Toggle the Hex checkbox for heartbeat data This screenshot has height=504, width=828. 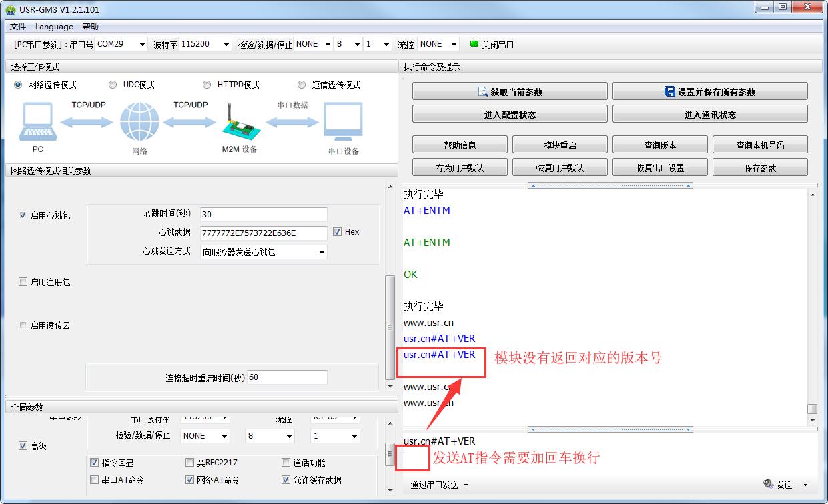pos(337,231)
